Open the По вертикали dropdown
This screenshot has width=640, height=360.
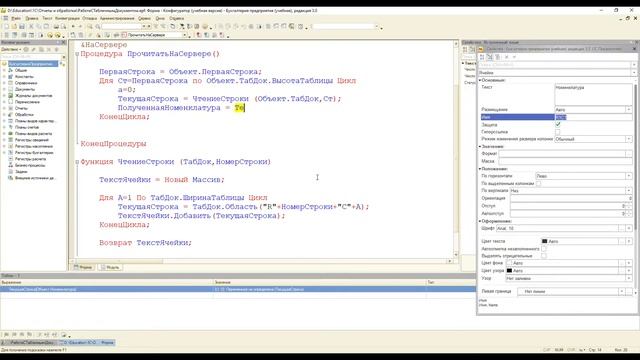(x=629, y=191)
